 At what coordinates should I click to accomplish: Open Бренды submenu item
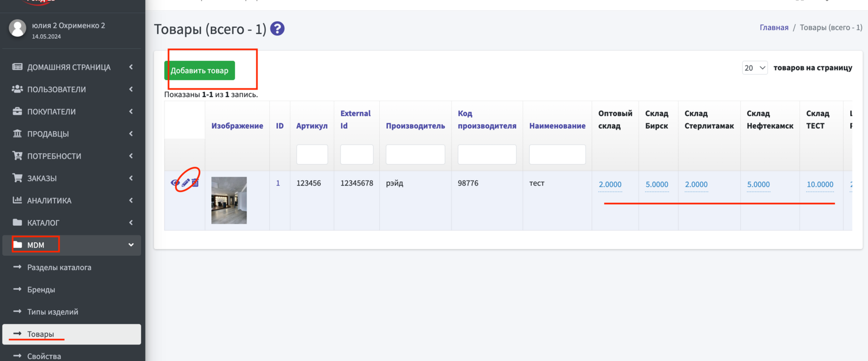[72, 289]
